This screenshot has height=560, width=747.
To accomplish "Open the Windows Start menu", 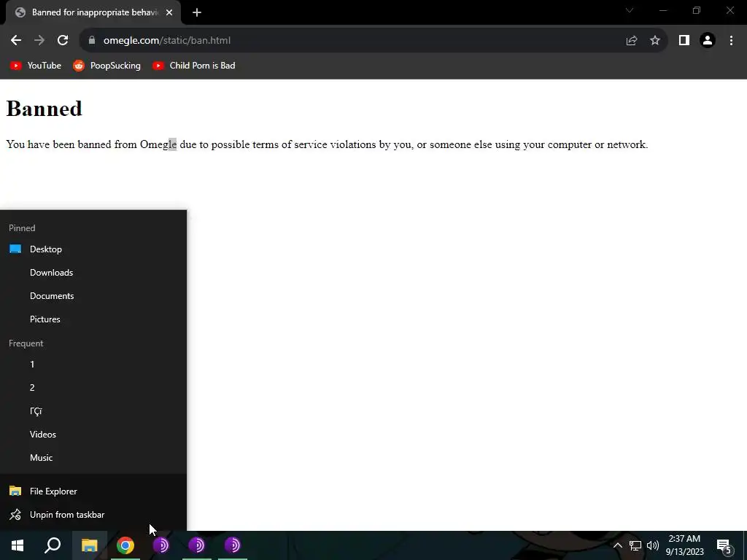I will coord(18,545).
